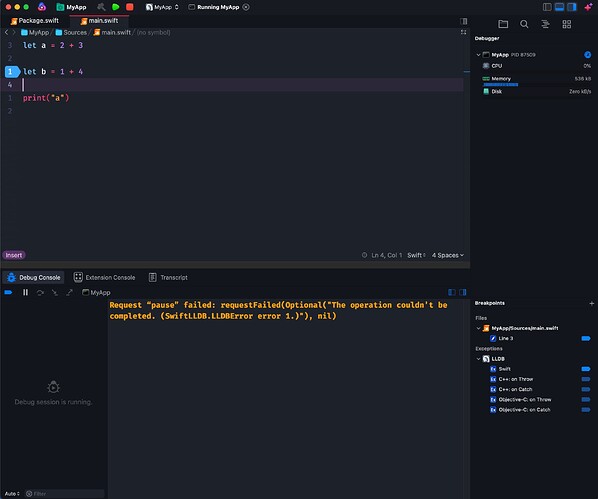This screenshot has height=499, width=598.
Task: Open the Search sidebar magnifier icon
Action: [x=524, y=24]
